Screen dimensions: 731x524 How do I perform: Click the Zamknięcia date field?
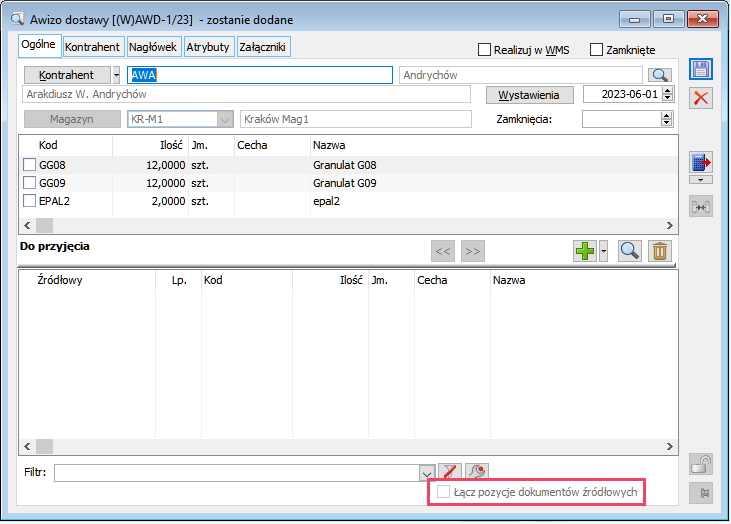[621, 119]
